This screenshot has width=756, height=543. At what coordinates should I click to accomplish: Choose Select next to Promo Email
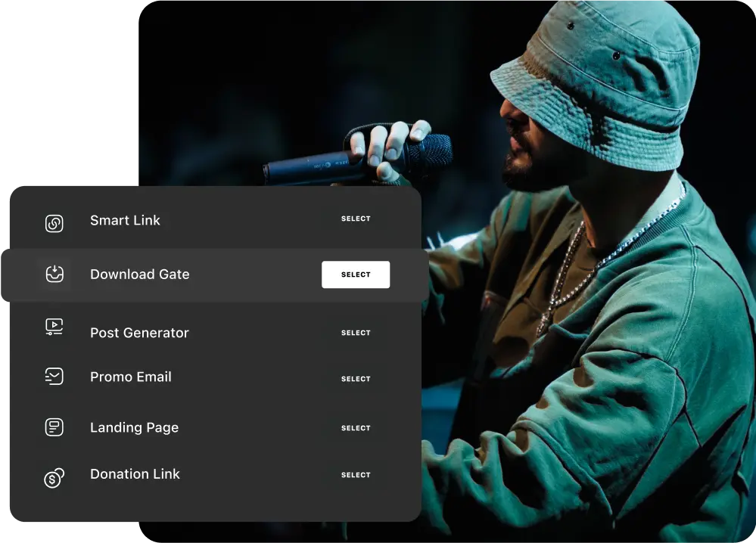(356, 379)
